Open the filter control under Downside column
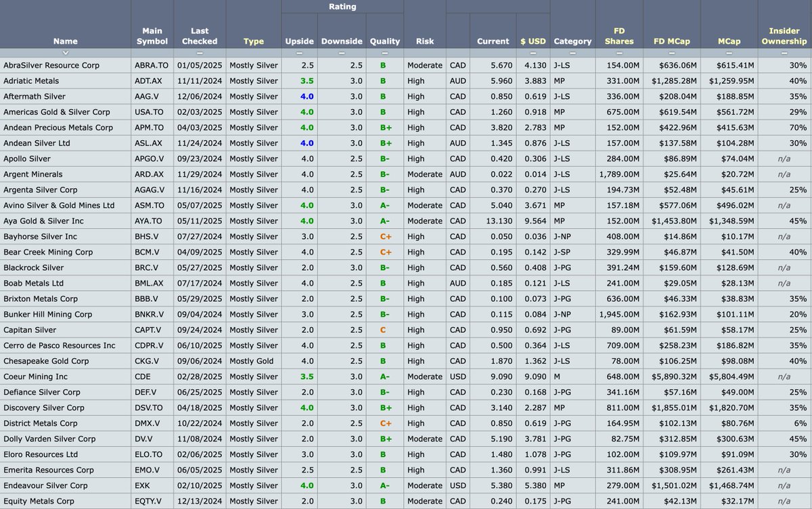The image size is (812, 509). (x=342, y=53)
